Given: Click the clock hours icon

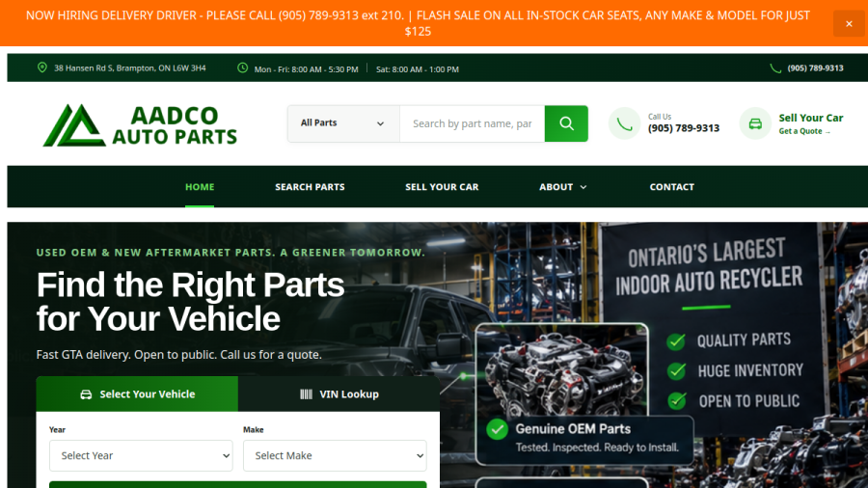Looking at the screenshot, I should tap(242, 68).
